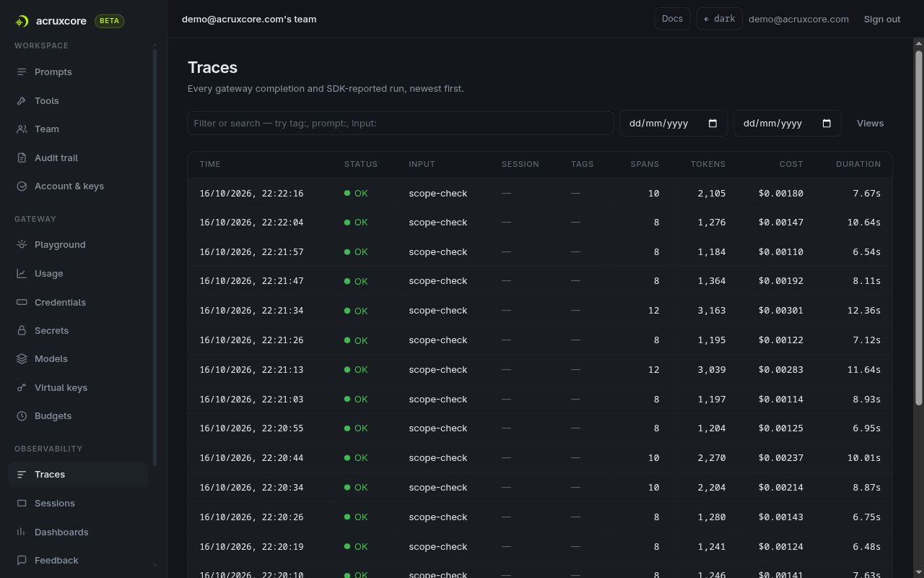Viewport: 924px width, 578px height.
Task: Click OK status of the 22:21:47 trace
Action: click(x=356, y=281)
